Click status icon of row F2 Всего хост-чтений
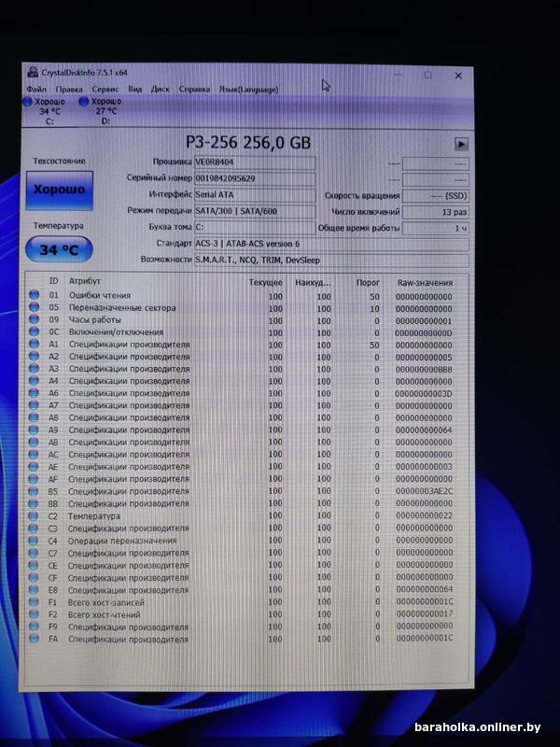The width and height of the screenshot is (560, 747). (34, 614)
